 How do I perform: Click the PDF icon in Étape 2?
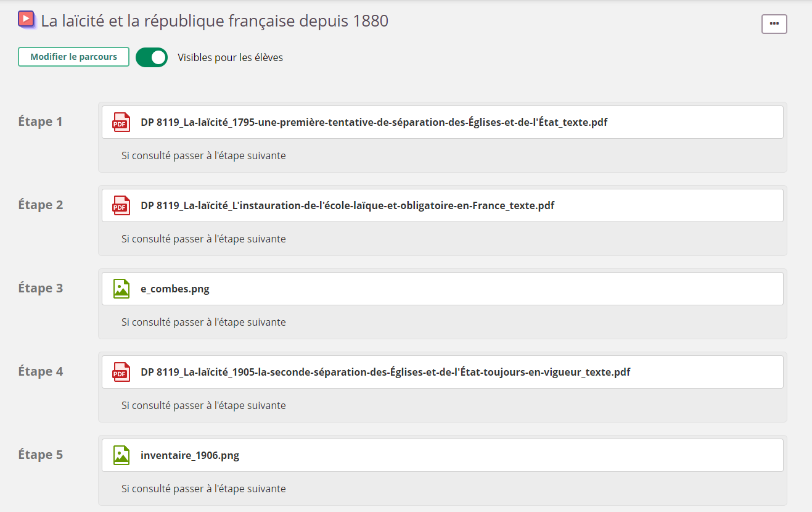(x=121, y=205)
